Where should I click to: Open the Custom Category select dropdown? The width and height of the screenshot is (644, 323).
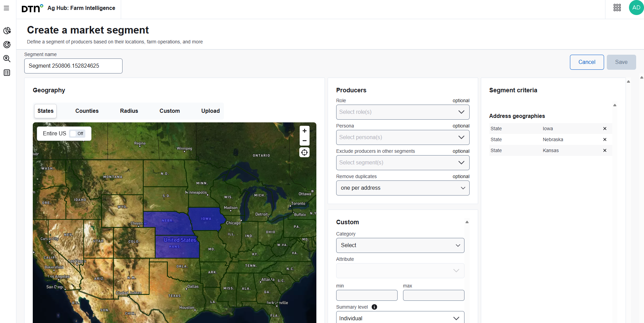pos(400,245)
